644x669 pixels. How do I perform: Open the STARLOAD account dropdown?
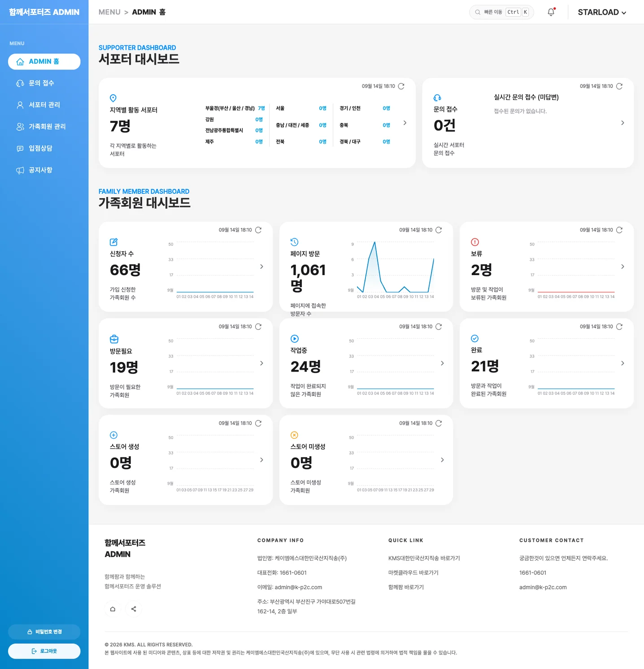click(x=602, y=12)
